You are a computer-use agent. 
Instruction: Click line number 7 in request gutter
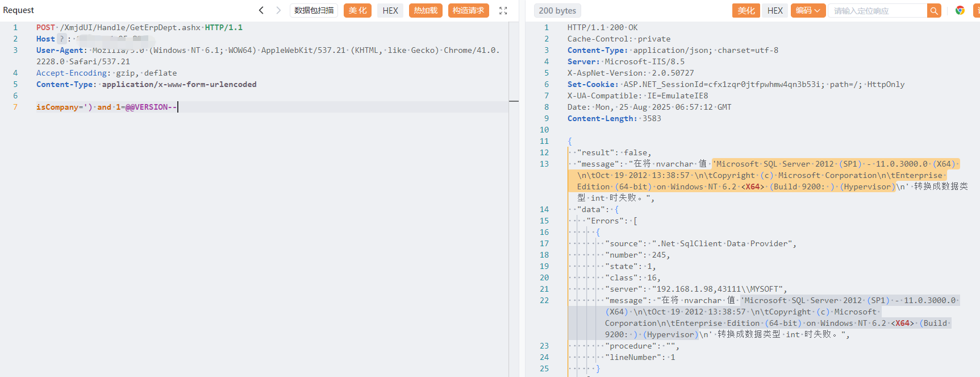[15, 107]
